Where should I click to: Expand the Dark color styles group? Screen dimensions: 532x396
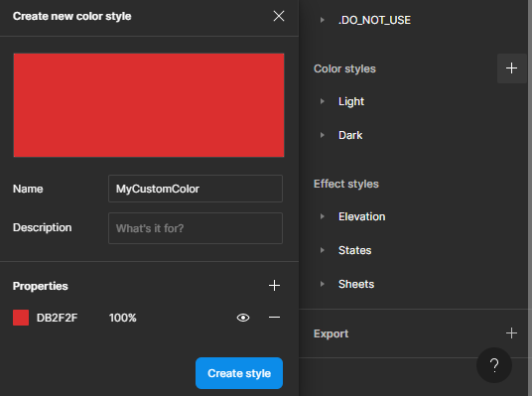point(322,135)
